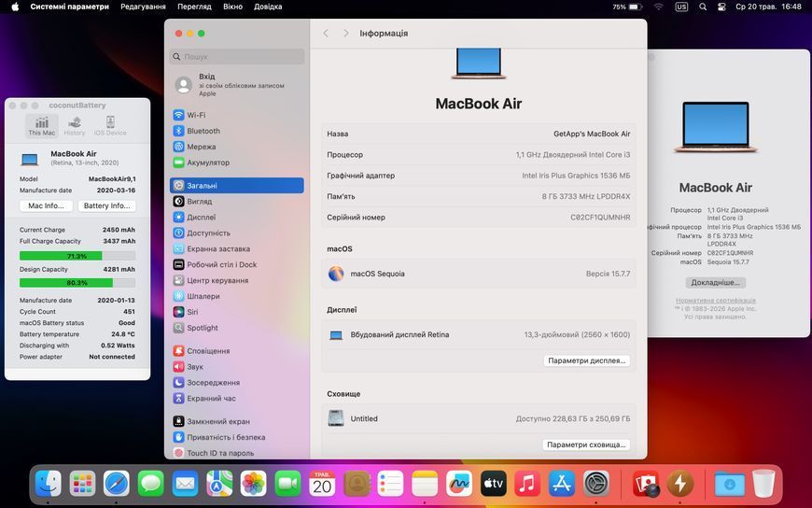Open Downloads folder in Dock

click(729, 484)
